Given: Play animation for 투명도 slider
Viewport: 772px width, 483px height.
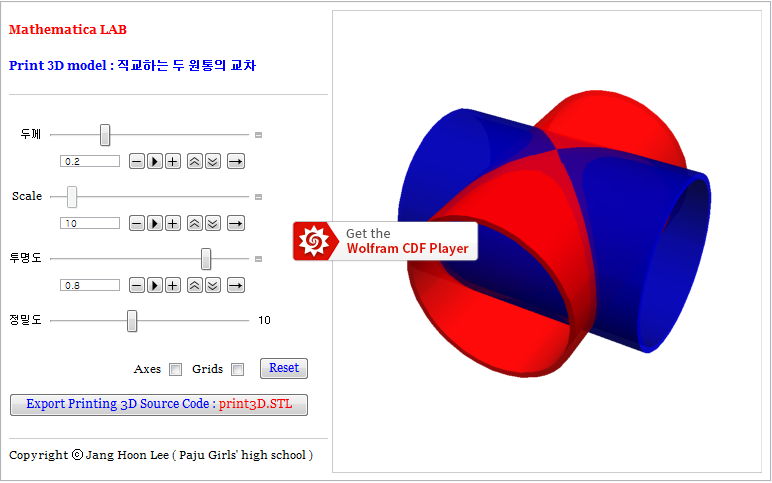Looking at the screenshot, I should [155, 285].
